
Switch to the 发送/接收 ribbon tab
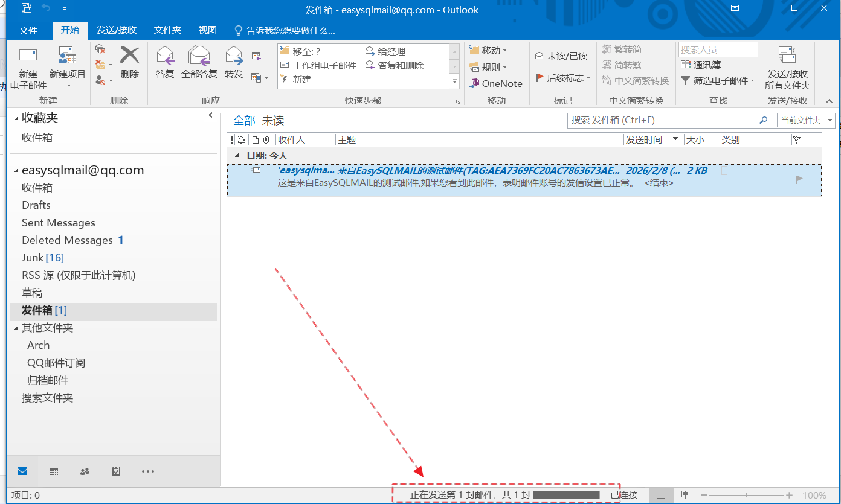point(116,30)
